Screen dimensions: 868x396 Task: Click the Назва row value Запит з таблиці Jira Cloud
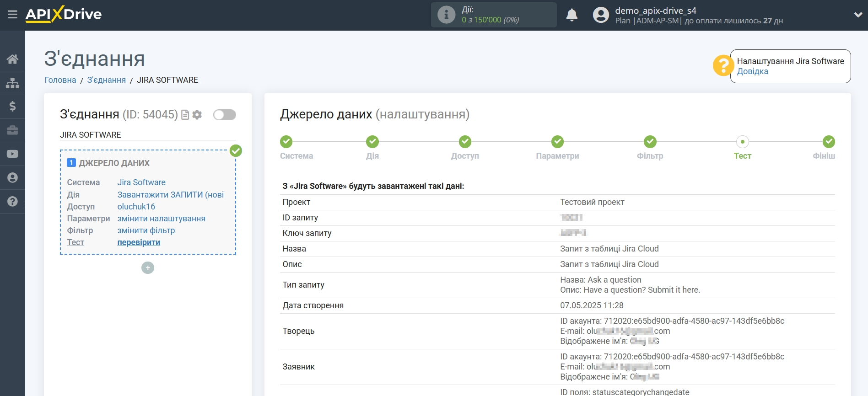pyautogui.click(x=609, y=249)
